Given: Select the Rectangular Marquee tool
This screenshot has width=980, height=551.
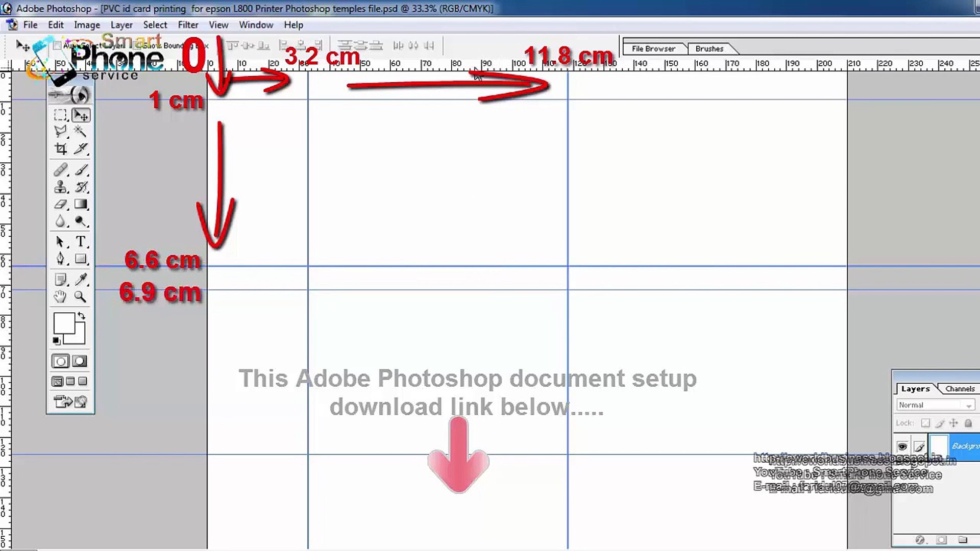Looking at the screenshot, I should point(60,115).
